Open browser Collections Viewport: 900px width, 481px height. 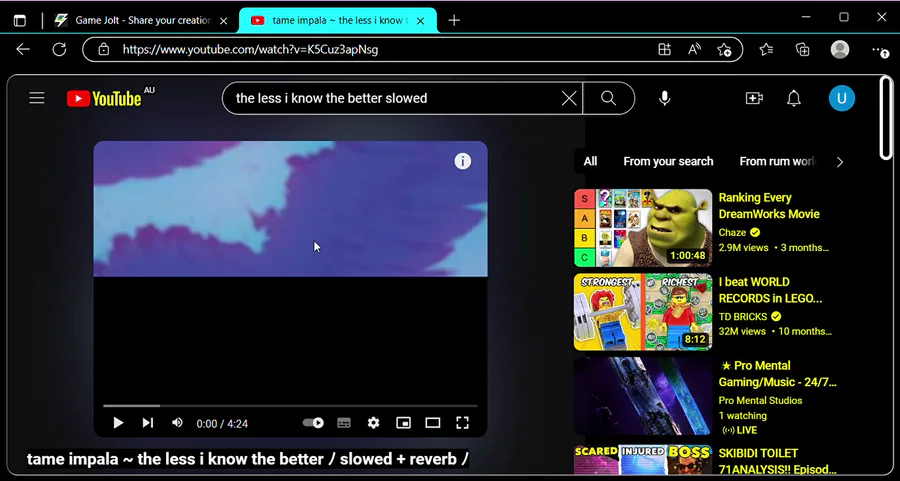coord(802,49)
